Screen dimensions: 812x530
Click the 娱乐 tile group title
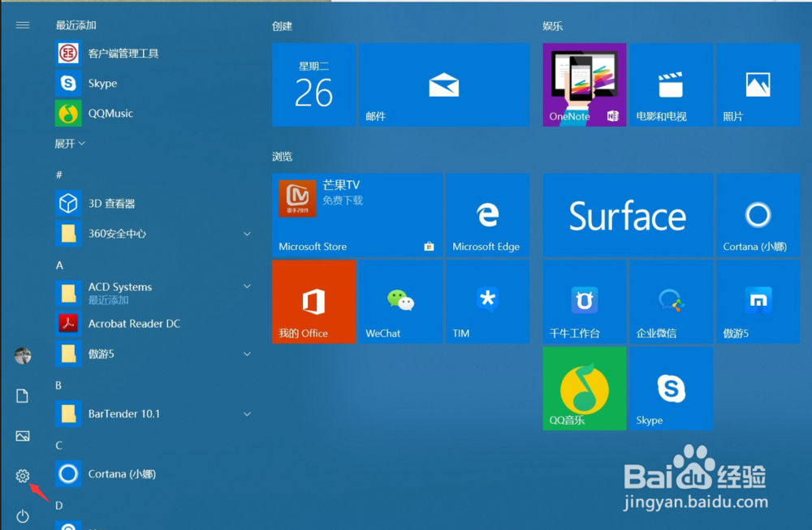[x=552, y=26]
